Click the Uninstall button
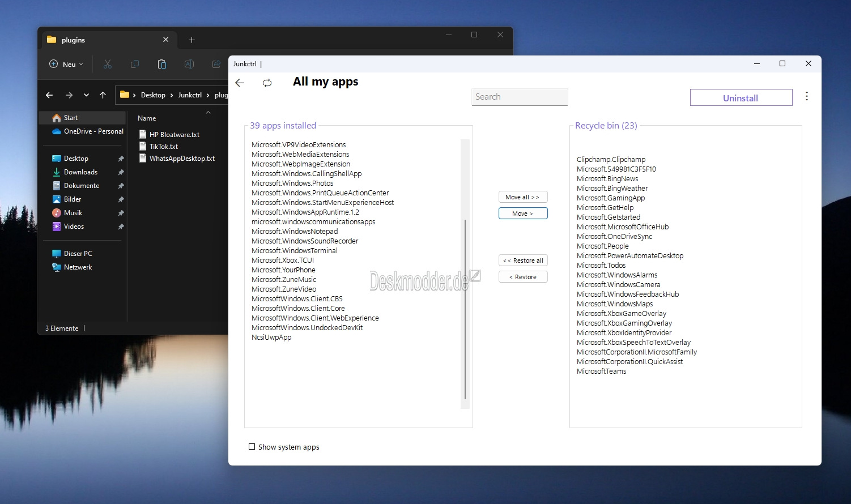 coord(741,98)
